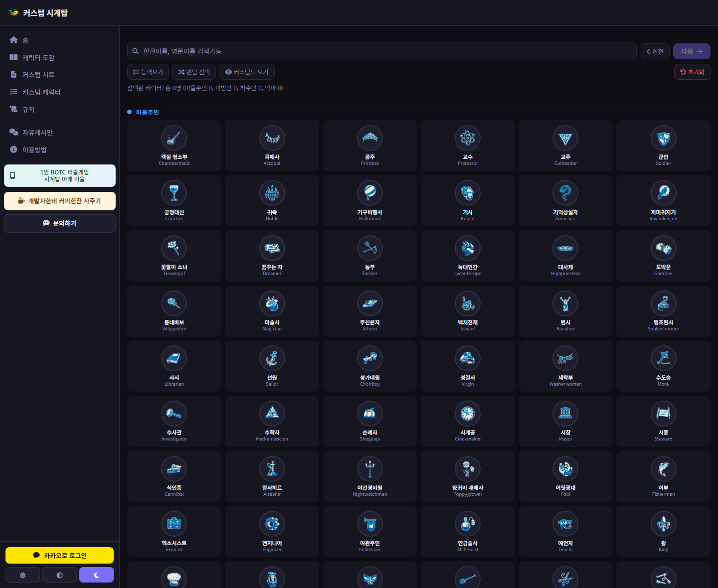Open 능력보기 ability list view
This screenshot has height=588, width=718.
pos(148,72)
